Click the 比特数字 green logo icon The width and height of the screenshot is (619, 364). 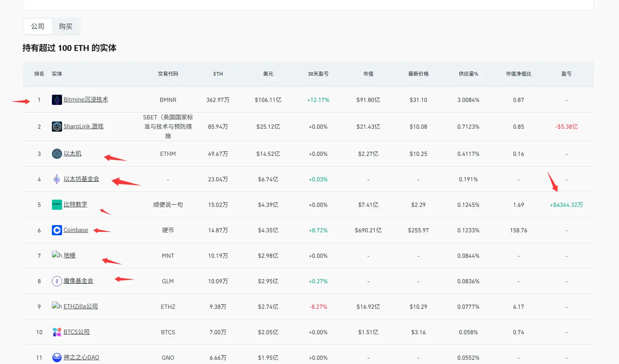click(57, 205)
